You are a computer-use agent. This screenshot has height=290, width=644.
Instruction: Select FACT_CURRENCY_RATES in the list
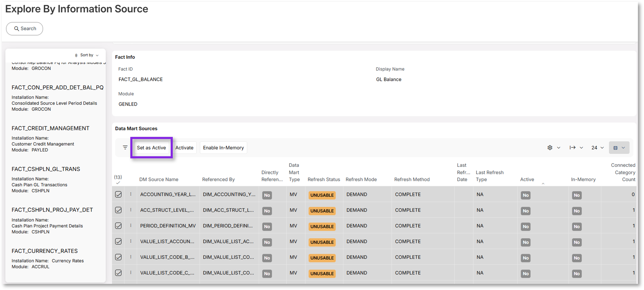pos(45,251)
